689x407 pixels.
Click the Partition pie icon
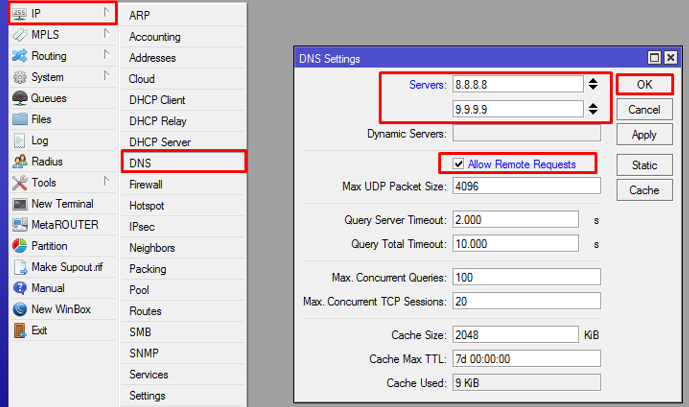click(x=20, y=246)
